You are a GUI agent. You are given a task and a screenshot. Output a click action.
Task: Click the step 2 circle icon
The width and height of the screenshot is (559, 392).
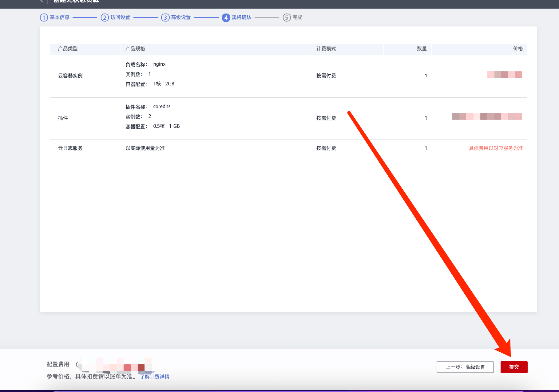[105, 18]
